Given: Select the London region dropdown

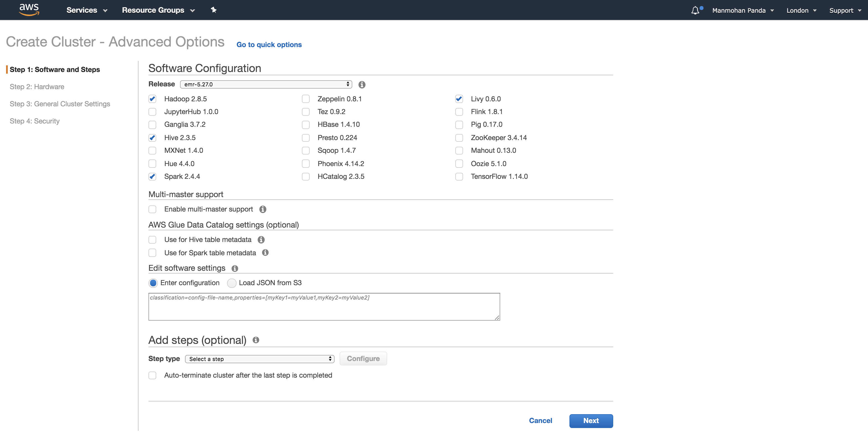Looking at the screenshot, I should point(799,10).
